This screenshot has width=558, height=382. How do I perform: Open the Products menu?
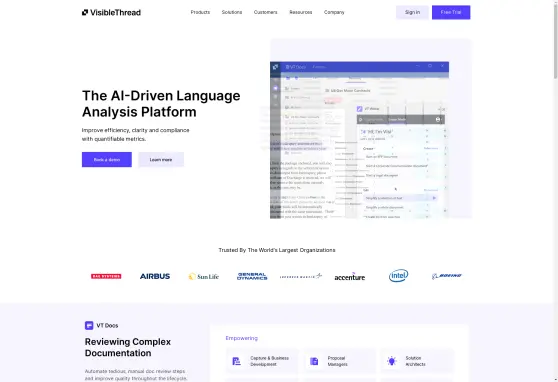pyautogui.click(x=200, y=12)
